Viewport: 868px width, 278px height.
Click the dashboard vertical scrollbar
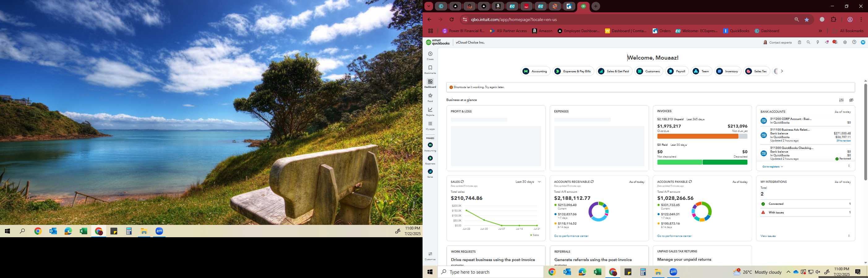(x=865, y=132)
